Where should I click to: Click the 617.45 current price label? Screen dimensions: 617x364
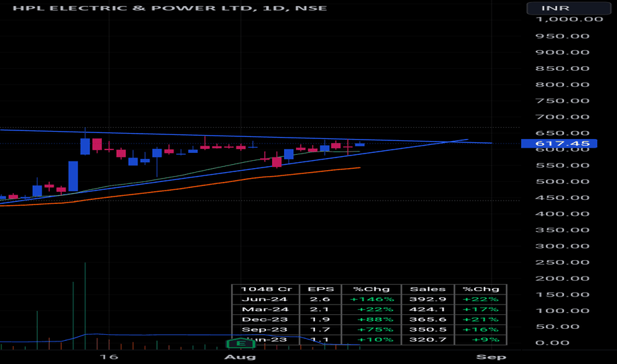559,144
